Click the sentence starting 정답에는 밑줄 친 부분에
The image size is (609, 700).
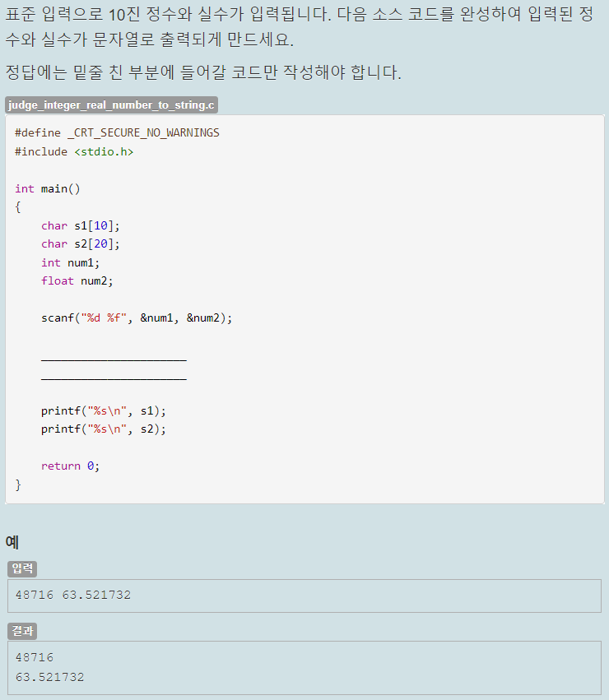pyautogui.click(x=203, y=72)
